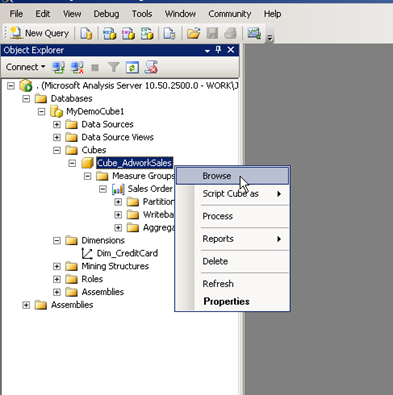
Task: Expand the Writeback folder
Action: [x=118, y=215]
